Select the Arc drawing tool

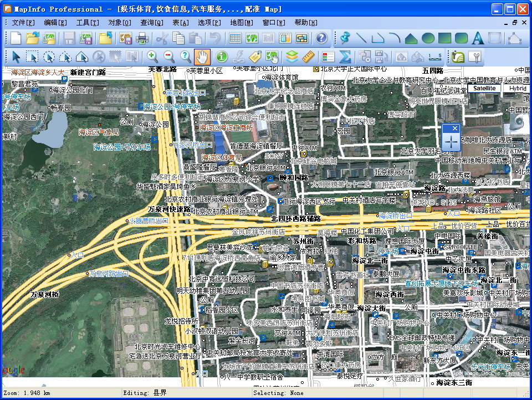click(395, 38)
